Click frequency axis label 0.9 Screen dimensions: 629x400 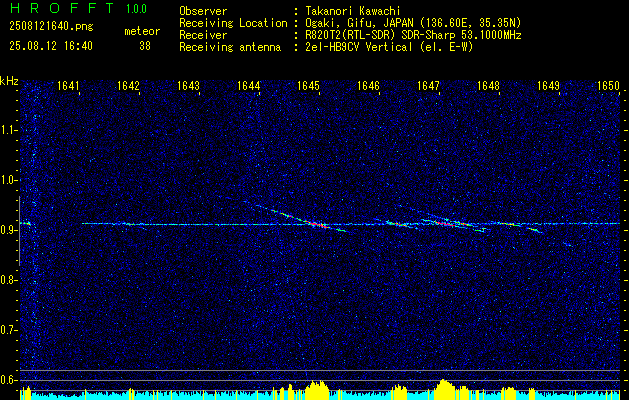tap(7, 230)
